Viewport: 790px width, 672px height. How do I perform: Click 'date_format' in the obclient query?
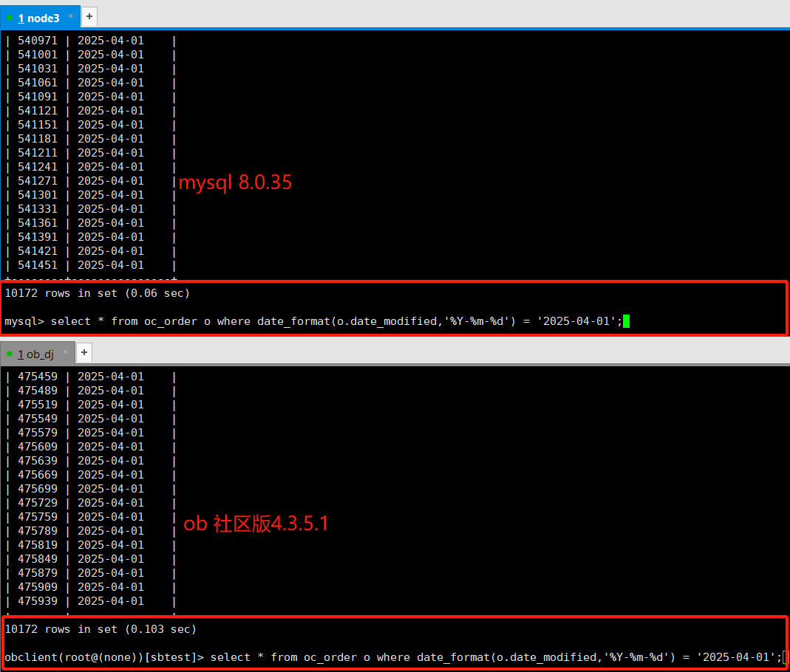453,657
